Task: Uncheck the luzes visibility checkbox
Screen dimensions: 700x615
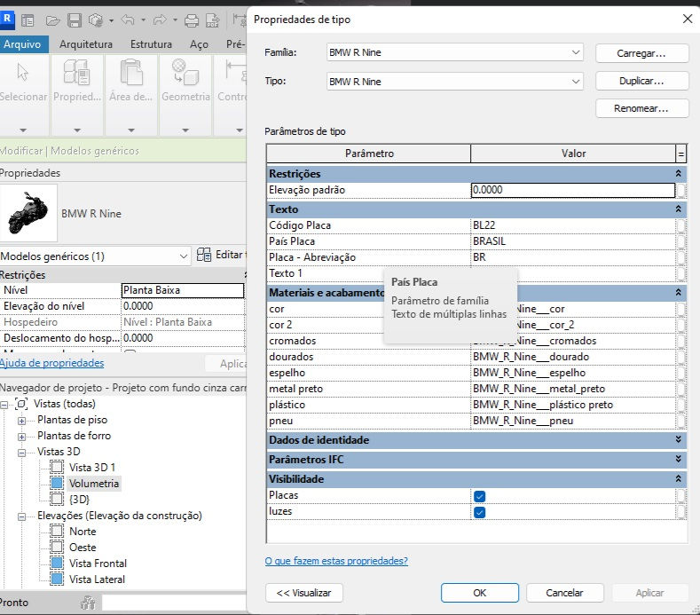Action: pos(479,512)
